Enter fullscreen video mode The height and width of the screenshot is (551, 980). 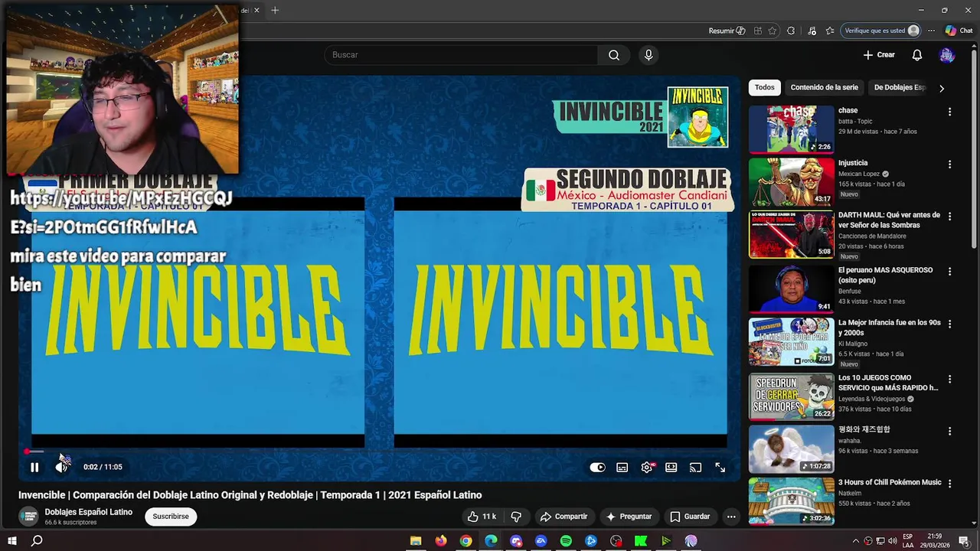click(720, 467)
